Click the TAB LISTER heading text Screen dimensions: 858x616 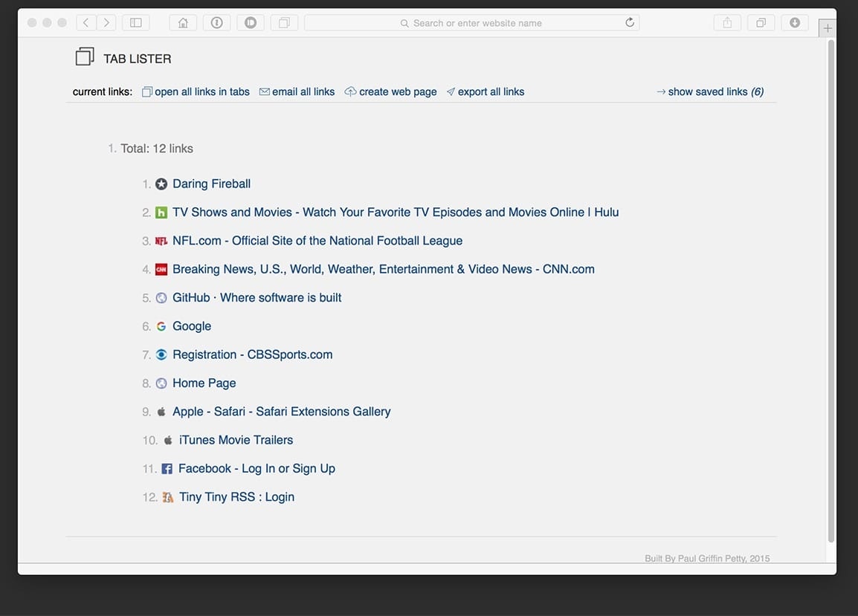[x=138, y=59]
